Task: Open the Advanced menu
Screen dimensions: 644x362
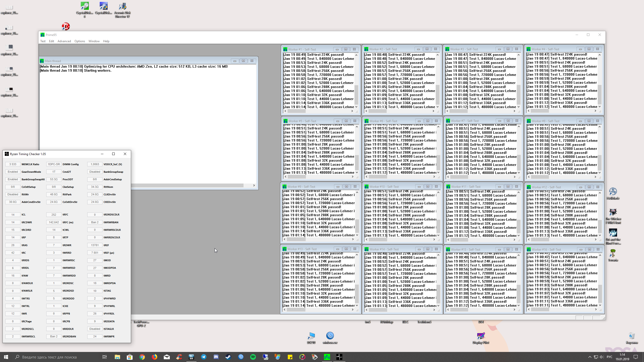Action: 64,41
